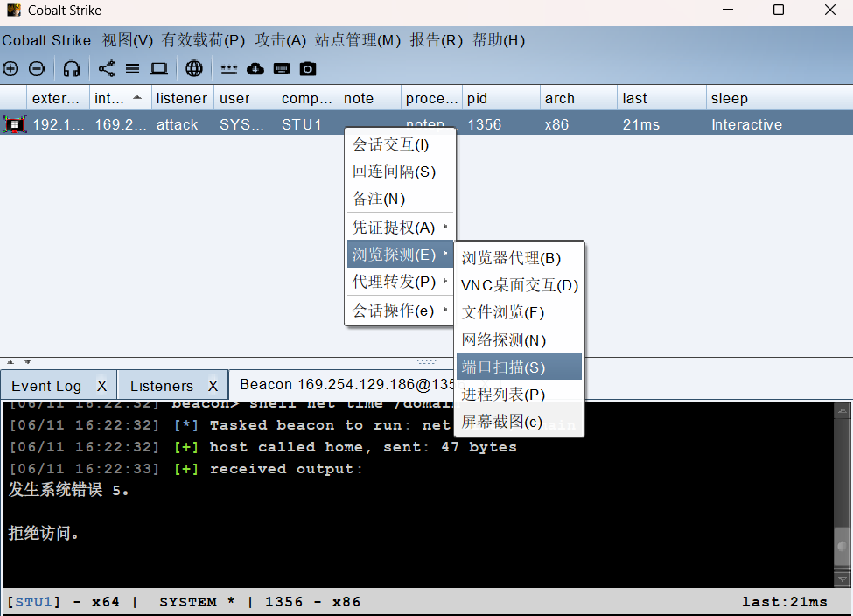Choose 文件浏览(F) submenu item
Viewport: 853px width, 616px height.
pyautogui.click(x=519, y=312)
